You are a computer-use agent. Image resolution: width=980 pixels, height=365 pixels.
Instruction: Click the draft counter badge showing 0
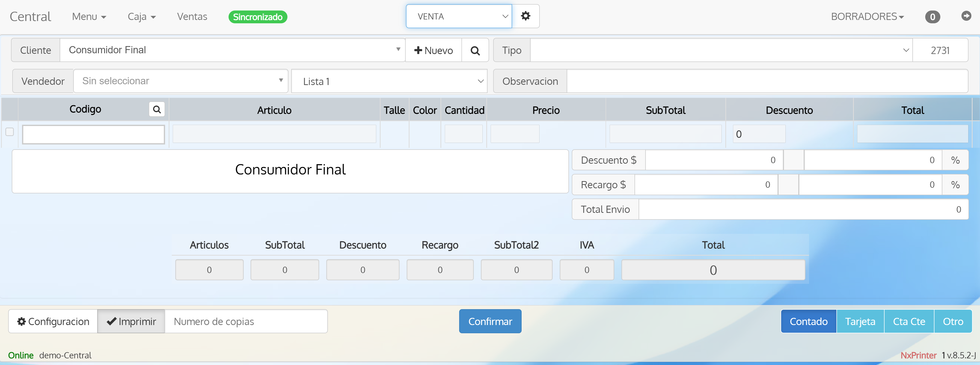933,16
